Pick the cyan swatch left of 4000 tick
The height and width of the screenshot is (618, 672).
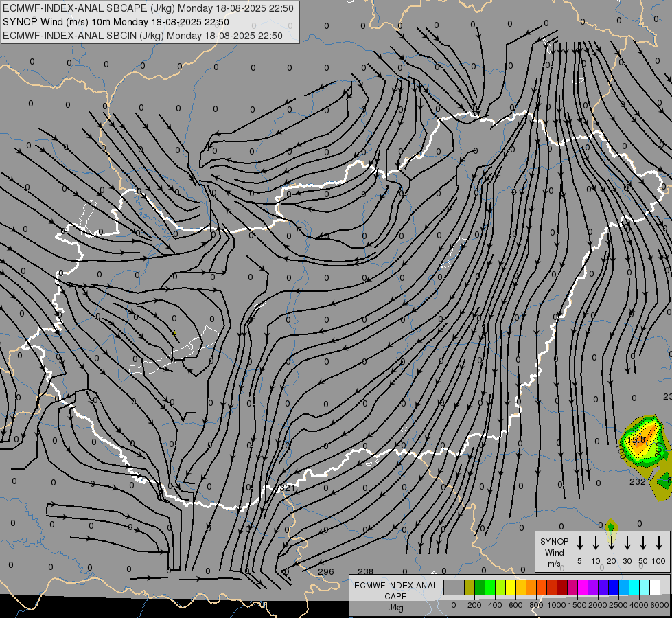click(x=635, y=587)
